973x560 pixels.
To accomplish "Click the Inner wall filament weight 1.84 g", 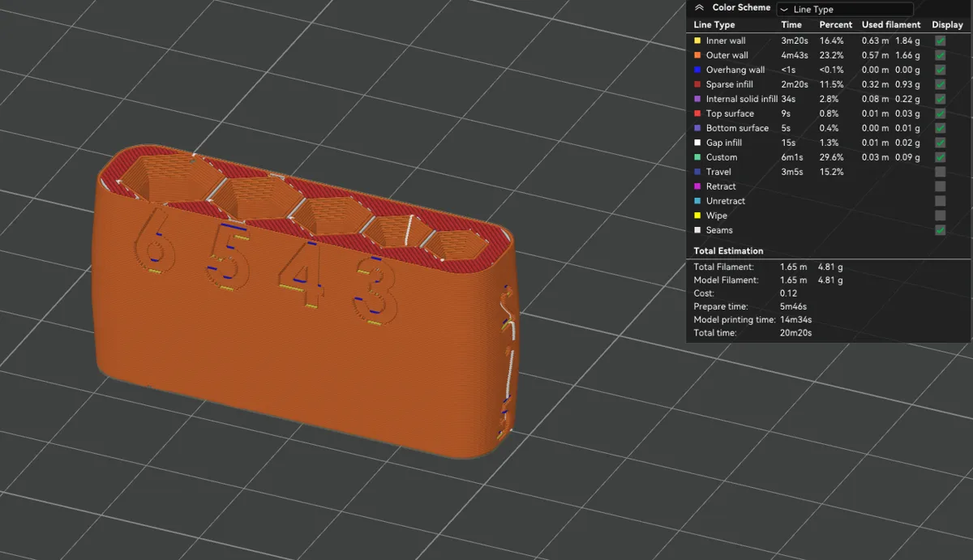I will click(907, 41).
